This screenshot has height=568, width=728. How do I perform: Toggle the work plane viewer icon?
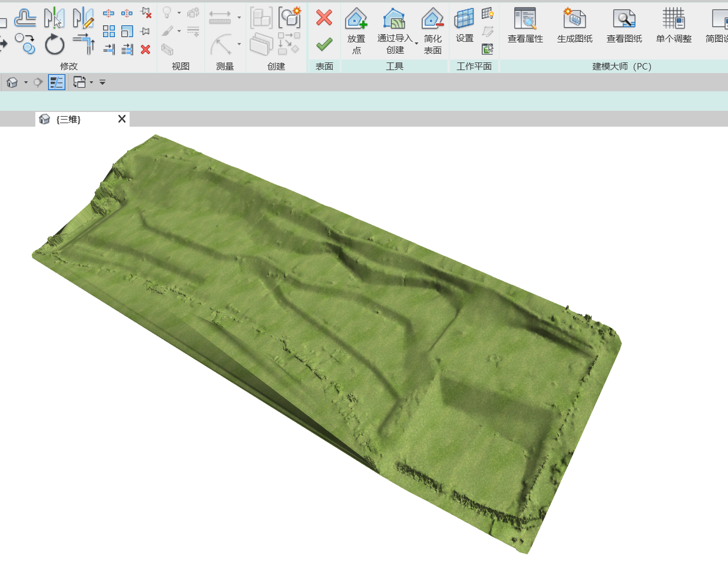[487, 49]
